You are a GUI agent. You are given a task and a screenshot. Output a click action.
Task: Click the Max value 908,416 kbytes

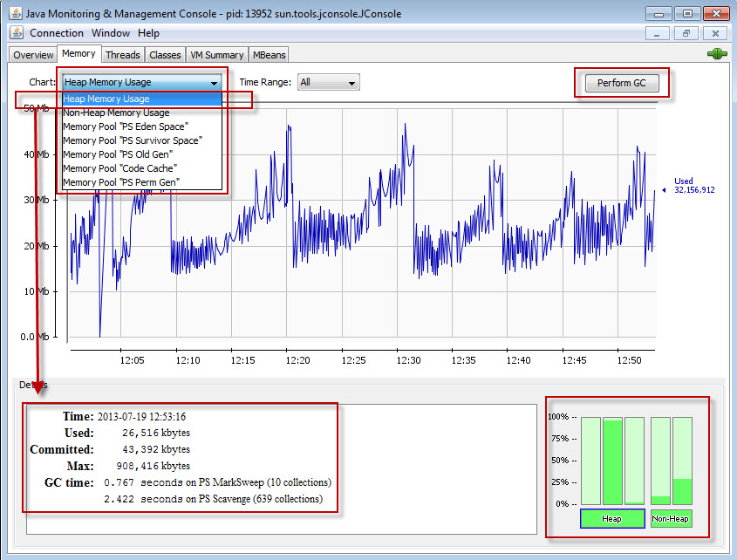click(154, 466)
